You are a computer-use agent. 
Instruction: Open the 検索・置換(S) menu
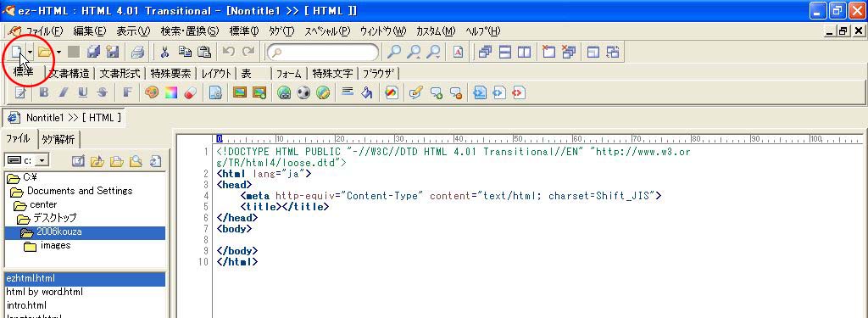[190, 31]
